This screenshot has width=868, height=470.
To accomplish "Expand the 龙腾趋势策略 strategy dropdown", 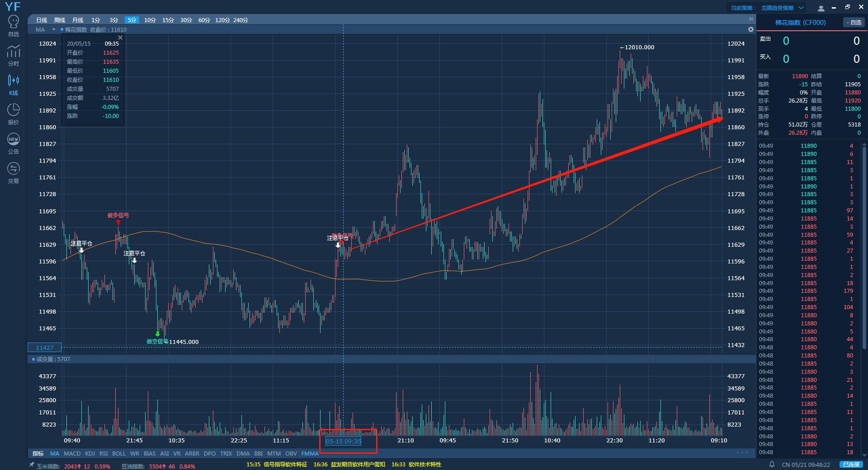I will (x=801, y=8).
